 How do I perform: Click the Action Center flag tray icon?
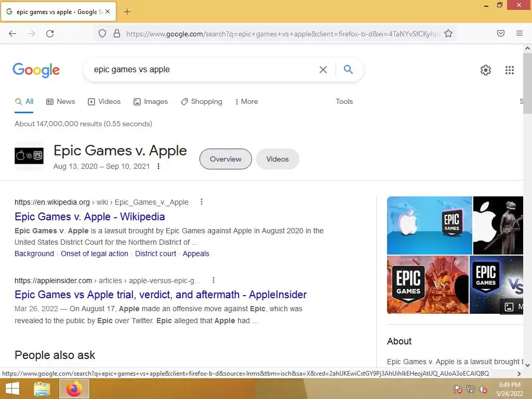click(458, 389)
